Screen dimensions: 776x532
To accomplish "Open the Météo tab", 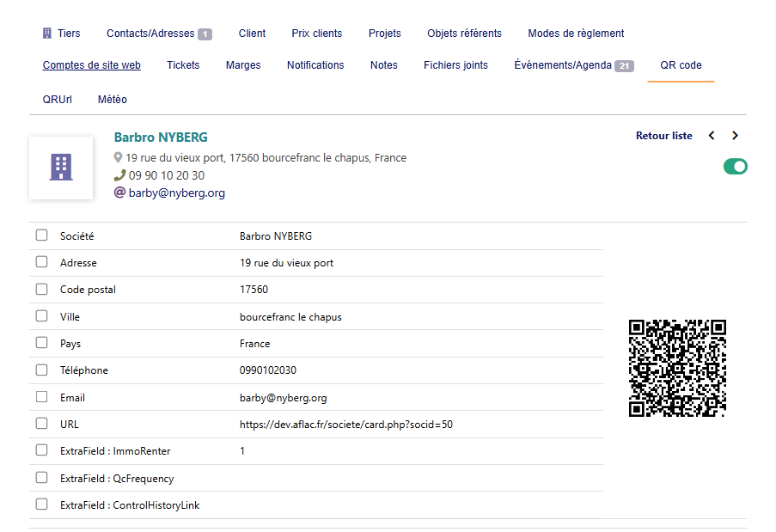I will [113, 100].
